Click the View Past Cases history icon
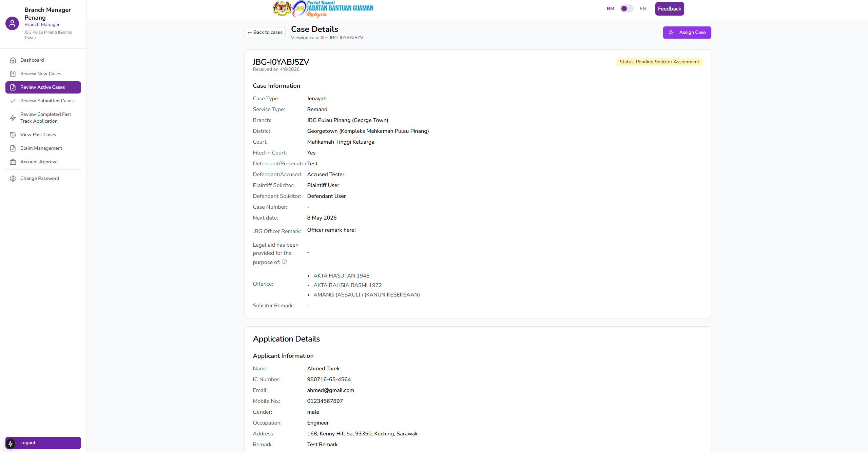 (13, 135)
